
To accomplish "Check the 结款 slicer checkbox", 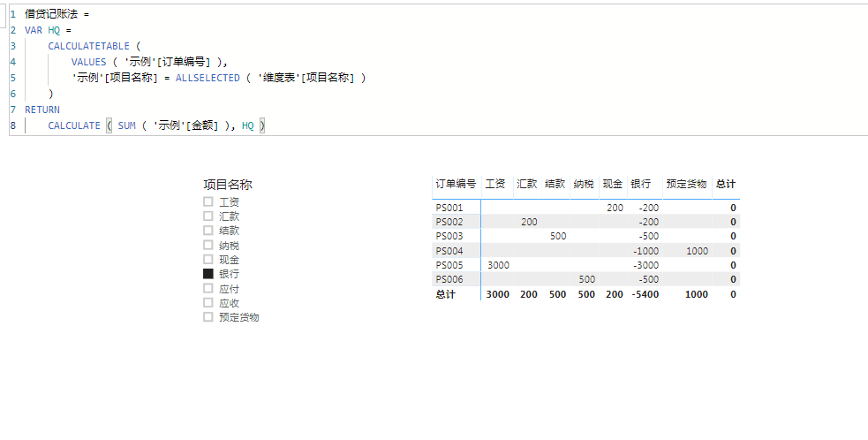I will 208,231.
